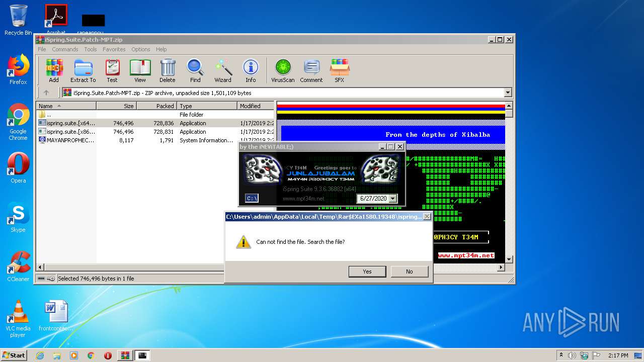
Task: Click the View file icon
Action: click(x=140, y=70)
